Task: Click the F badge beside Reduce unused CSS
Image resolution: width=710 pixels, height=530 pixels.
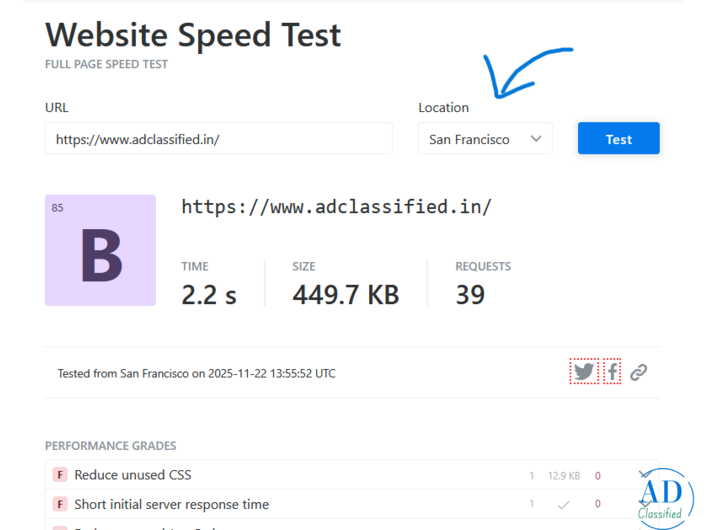Action: pyautogui.click(x=60, y=475)
